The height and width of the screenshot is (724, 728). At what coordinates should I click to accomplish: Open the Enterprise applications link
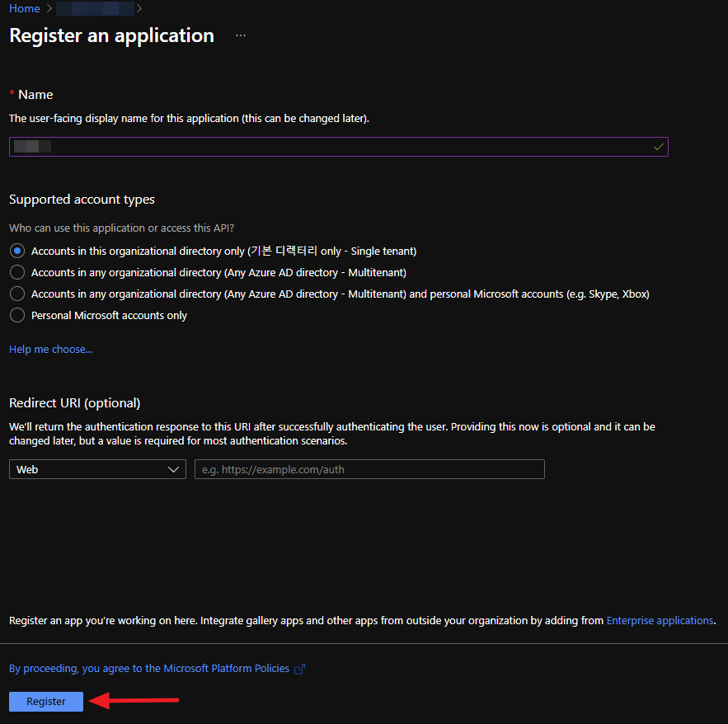pos(660,620)
